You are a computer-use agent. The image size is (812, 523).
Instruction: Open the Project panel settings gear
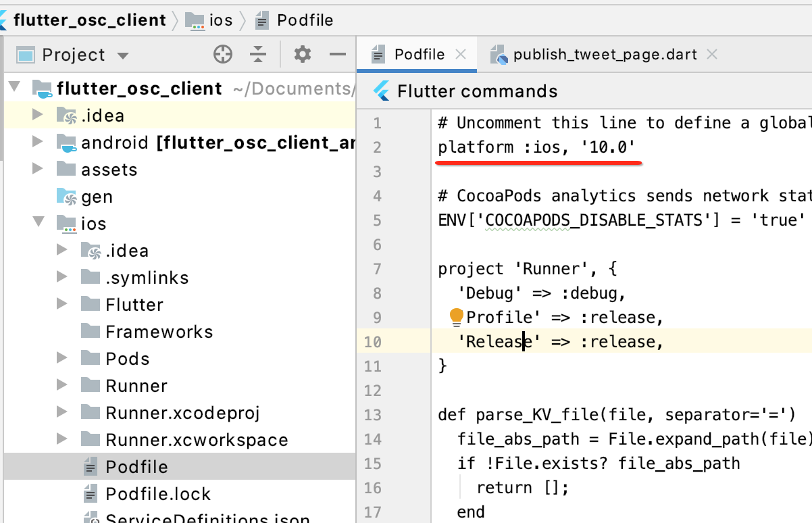click(x=303, y=55)
